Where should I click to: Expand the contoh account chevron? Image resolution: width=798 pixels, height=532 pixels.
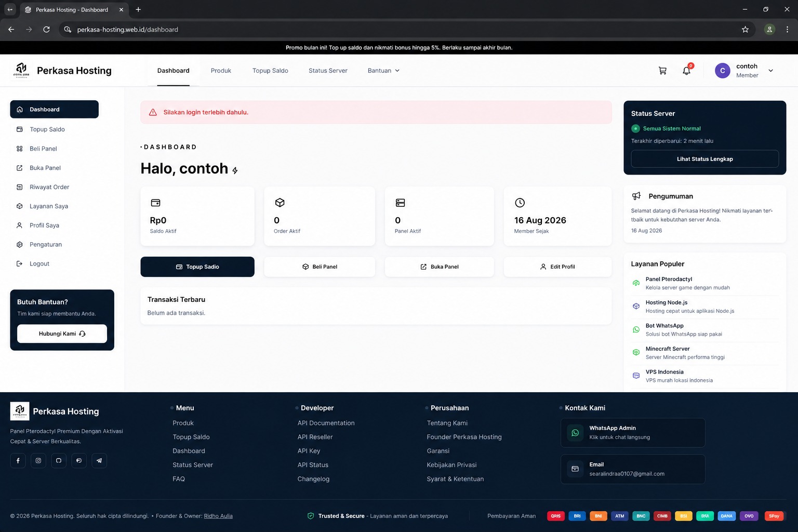[x=770, y=71]
